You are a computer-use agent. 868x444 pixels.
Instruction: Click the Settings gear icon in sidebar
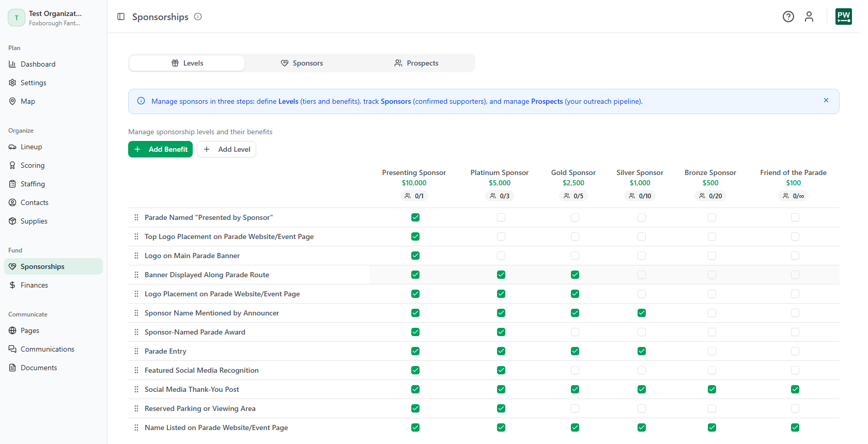click(12, 83)
